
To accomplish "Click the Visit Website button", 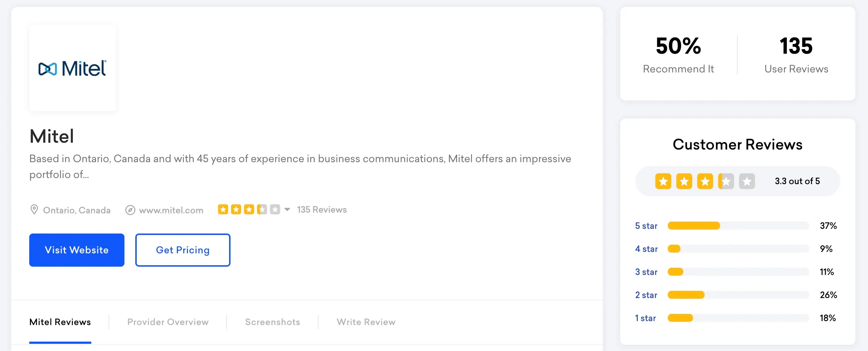I will [76, 250].
